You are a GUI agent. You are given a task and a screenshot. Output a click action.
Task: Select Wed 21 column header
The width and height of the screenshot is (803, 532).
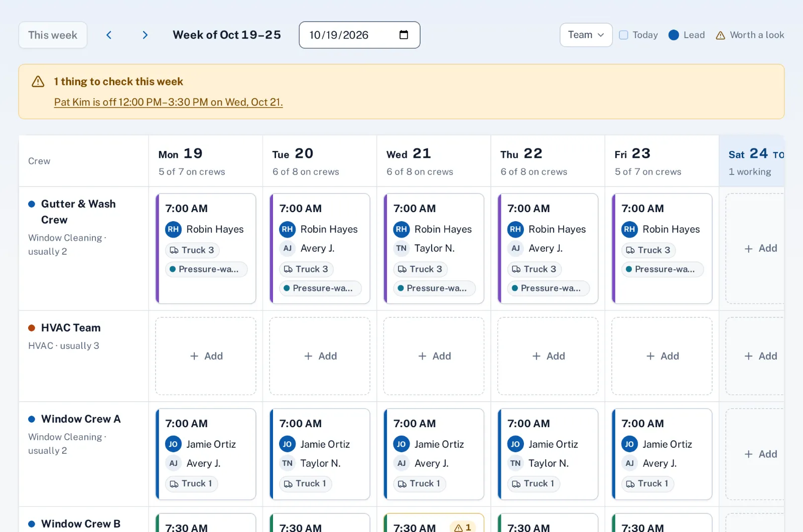coord(434,161)
